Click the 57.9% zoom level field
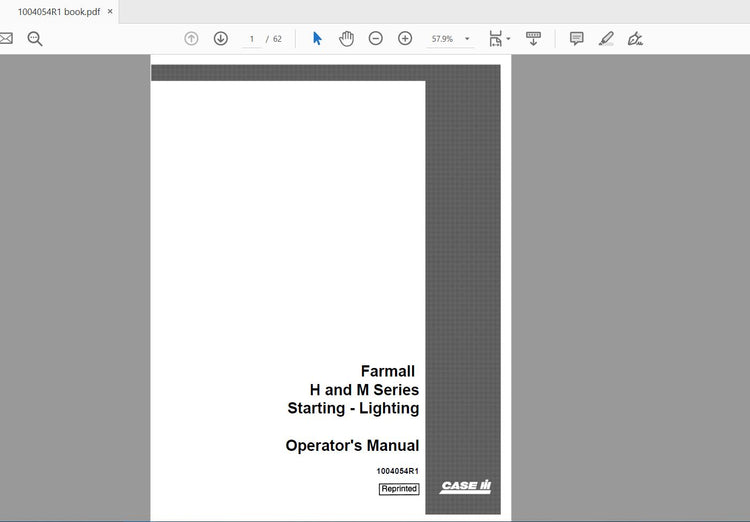Image resolution: width=750 pixels, height=522 pixels. (442, 39)
